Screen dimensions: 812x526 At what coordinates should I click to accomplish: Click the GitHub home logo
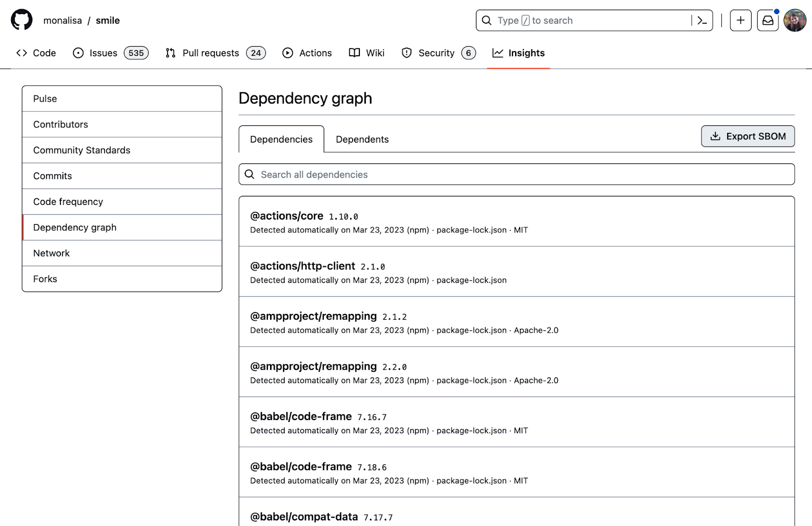coord(21,20)
